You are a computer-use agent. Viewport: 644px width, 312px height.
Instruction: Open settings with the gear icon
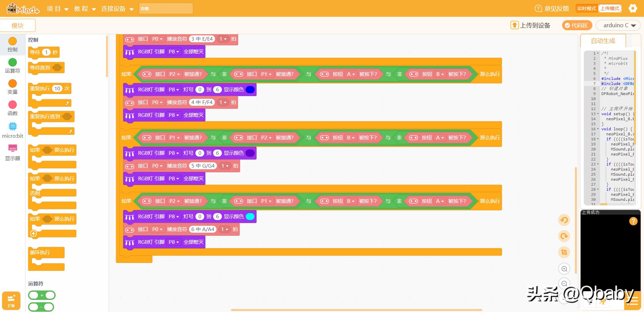coord(633,8)
